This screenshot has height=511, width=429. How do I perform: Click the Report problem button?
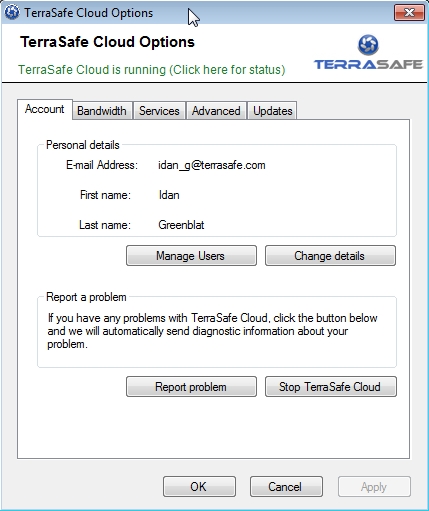click(191, 387)
